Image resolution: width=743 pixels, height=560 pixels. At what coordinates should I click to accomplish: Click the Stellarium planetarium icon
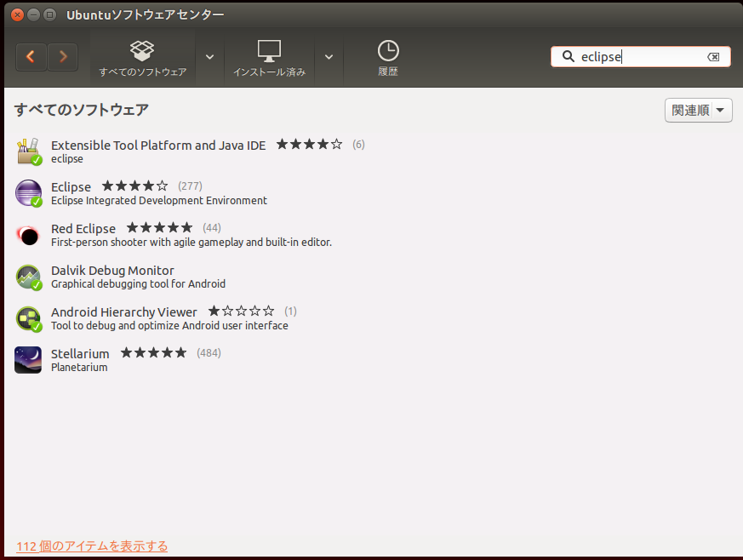[28, 360]
